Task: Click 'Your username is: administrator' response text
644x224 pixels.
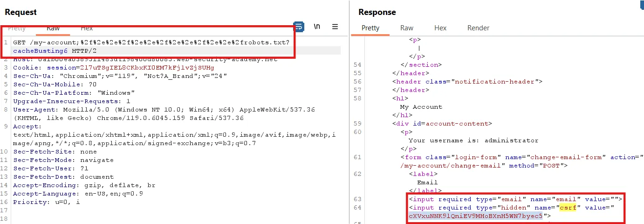Action: tap(473, 140)
